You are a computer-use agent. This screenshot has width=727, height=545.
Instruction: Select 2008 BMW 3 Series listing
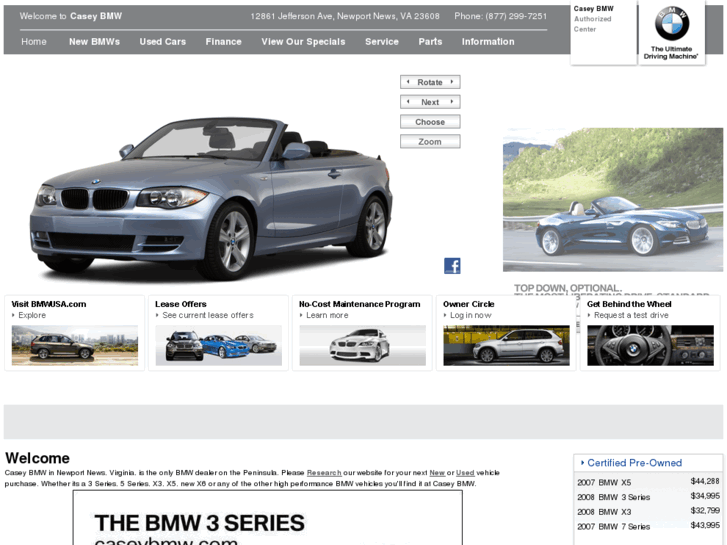coord(648,497)
